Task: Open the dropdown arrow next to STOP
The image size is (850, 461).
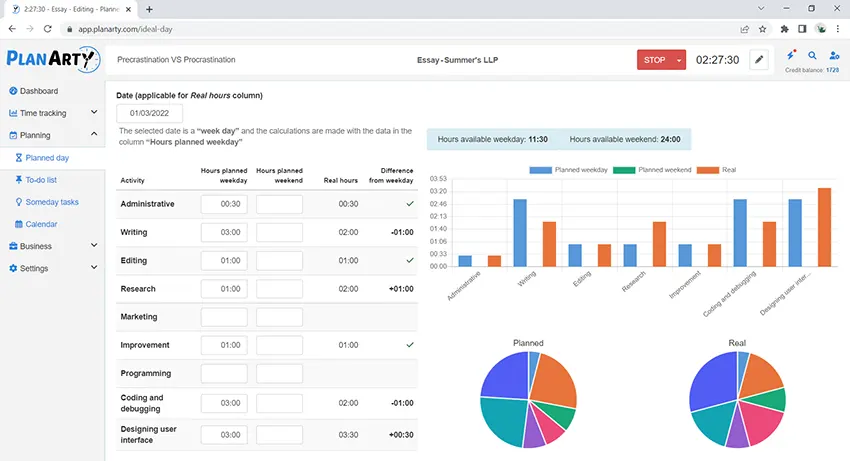Action: 679,60
